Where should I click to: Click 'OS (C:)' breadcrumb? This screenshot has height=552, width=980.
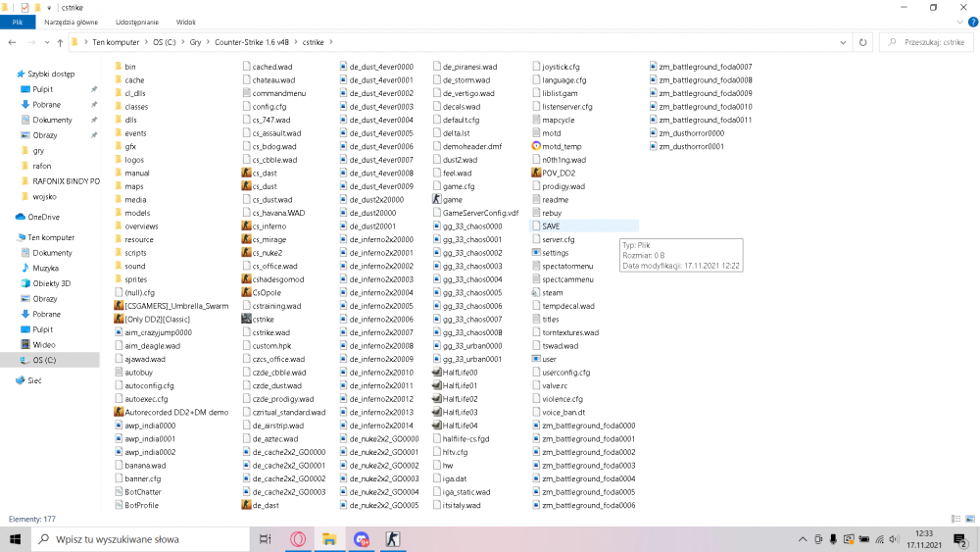165,42
